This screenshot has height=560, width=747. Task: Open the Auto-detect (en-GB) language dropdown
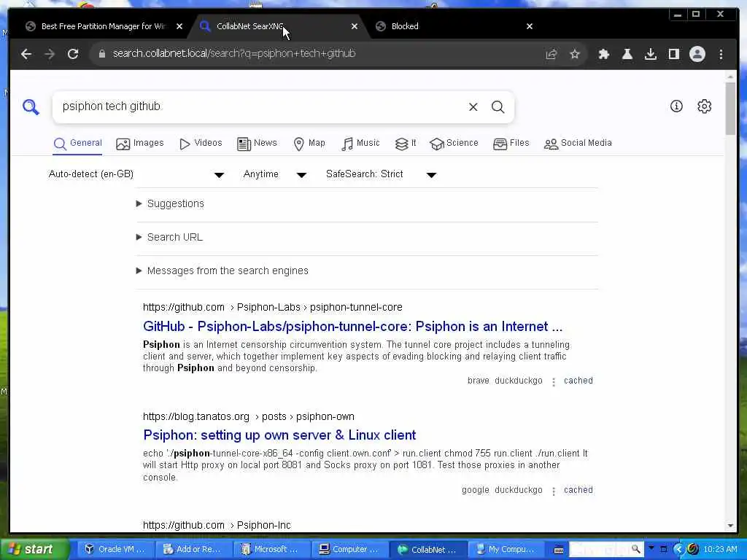[x=136, y=174]
